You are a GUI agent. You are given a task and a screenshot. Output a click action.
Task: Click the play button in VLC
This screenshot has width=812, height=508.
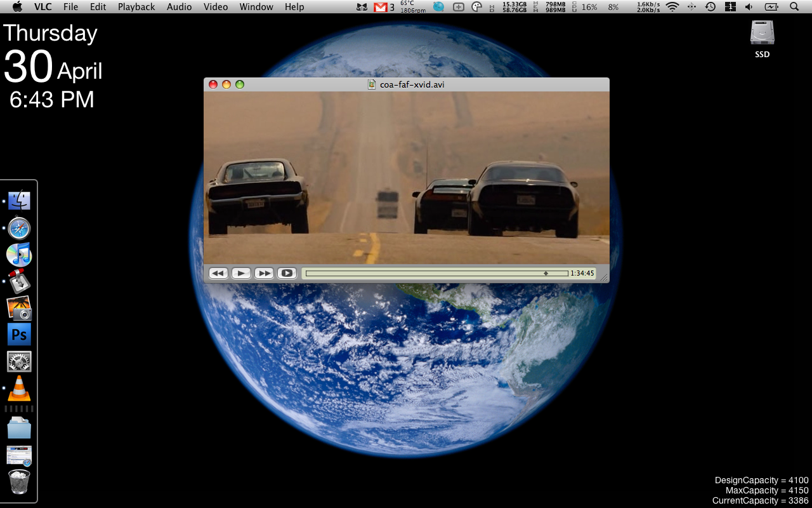(x=241, y=273)
